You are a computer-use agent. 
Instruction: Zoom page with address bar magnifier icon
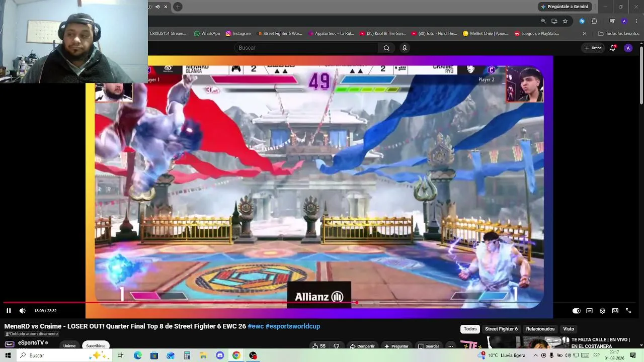[x=543, y=21]
